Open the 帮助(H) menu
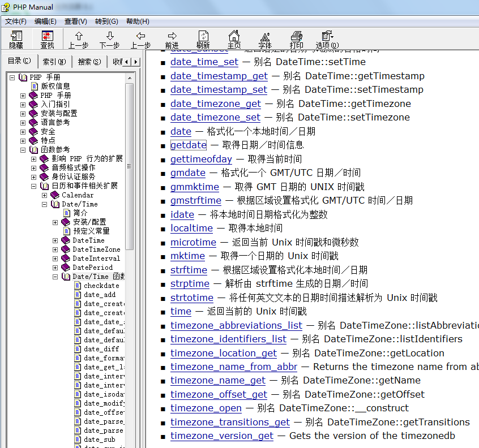 [x=138, y=21]
